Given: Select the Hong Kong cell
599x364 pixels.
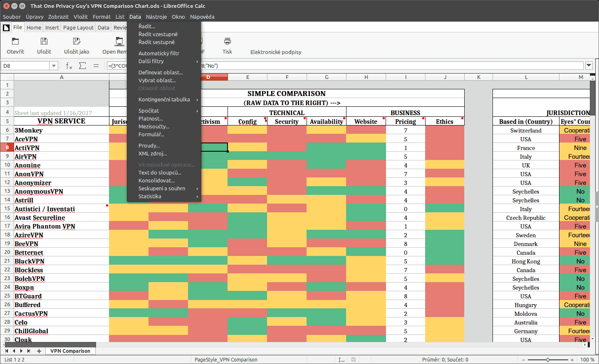Looking at the screenshot, I should (526, 261).
